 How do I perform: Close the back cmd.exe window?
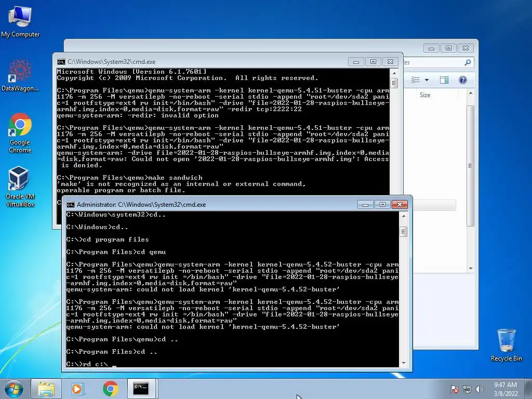390,62
